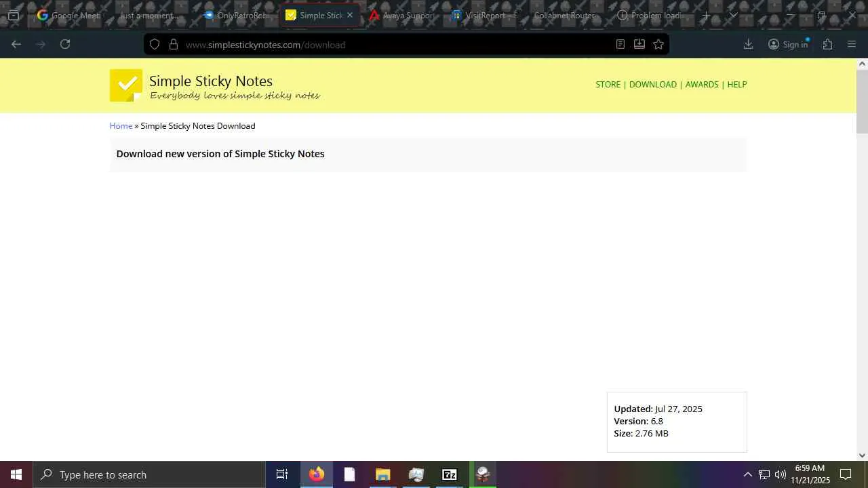868x488 pixels.
Task: Click the Firefox taskbar icon
Action: click(316, 474)
